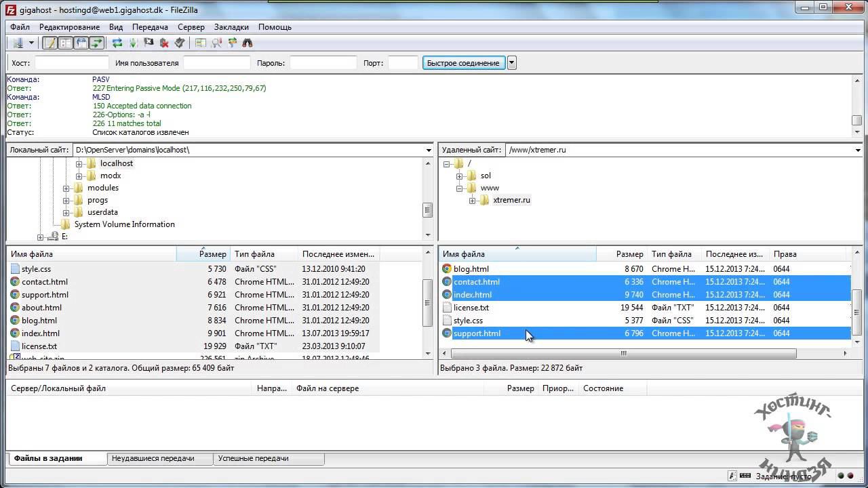Switch to the Неудавшиеся передачи tab

(153, 459)
